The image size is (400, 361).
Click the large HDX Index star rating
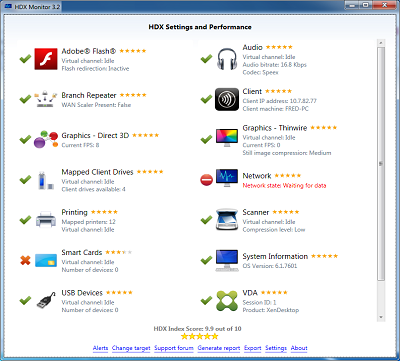200,336
